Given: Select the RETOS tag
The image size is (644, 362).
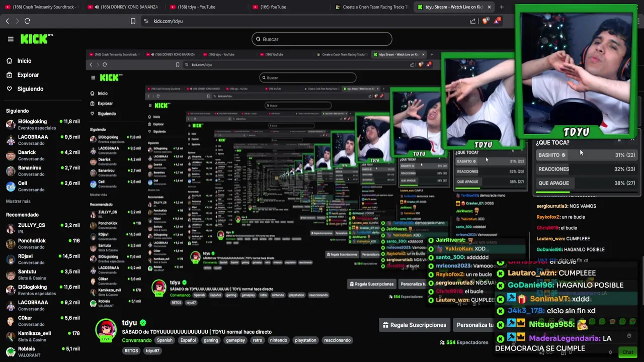Looking at the screenshot, I should click(x=131, y=351).
